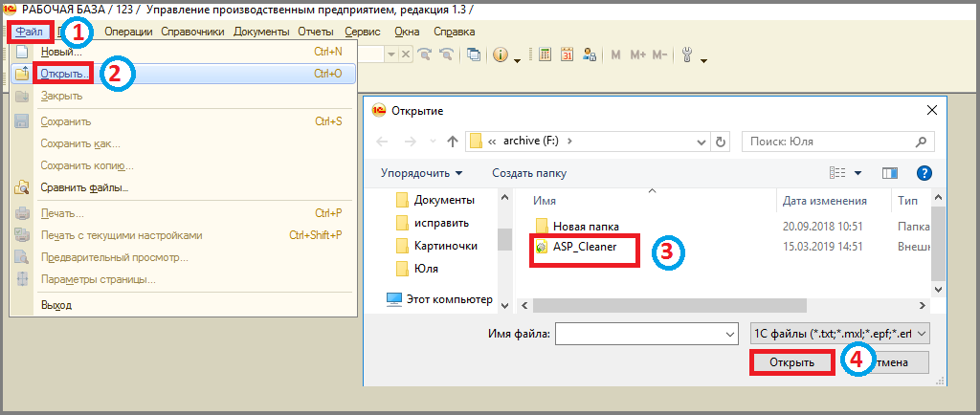Click the view mode icon in dialog
Screen dimensions: 980x415
click(x=837, y=173)
